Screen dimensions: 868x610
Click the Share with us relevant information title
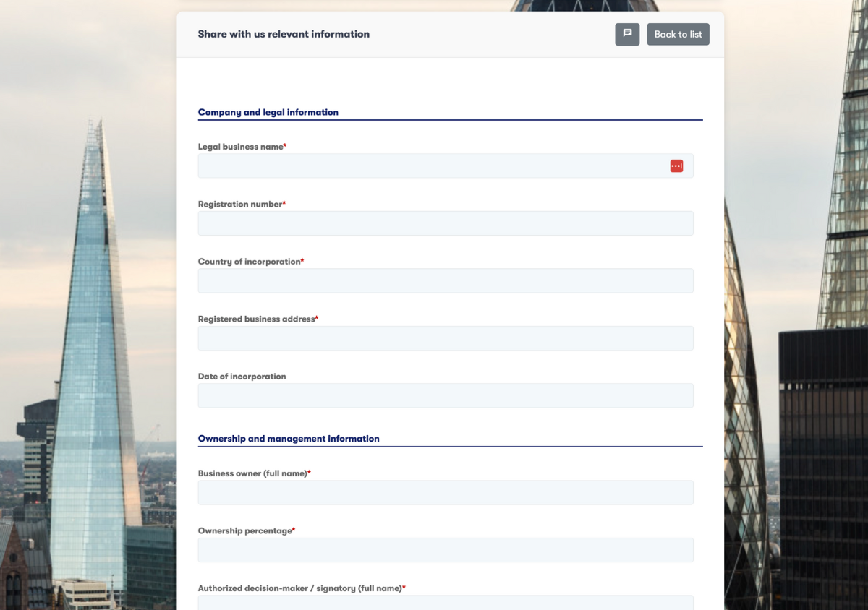284,34
